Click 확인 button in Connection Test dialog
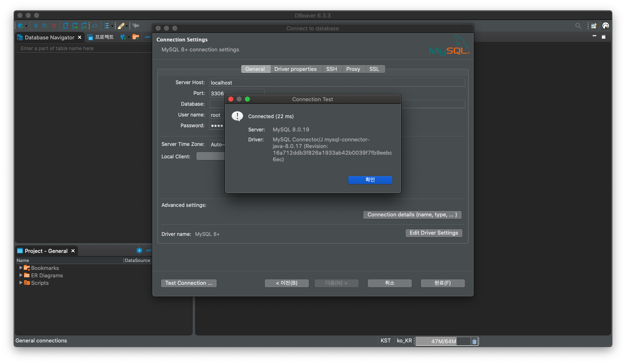Screen dimensions: 626x364 coord(370,180)
